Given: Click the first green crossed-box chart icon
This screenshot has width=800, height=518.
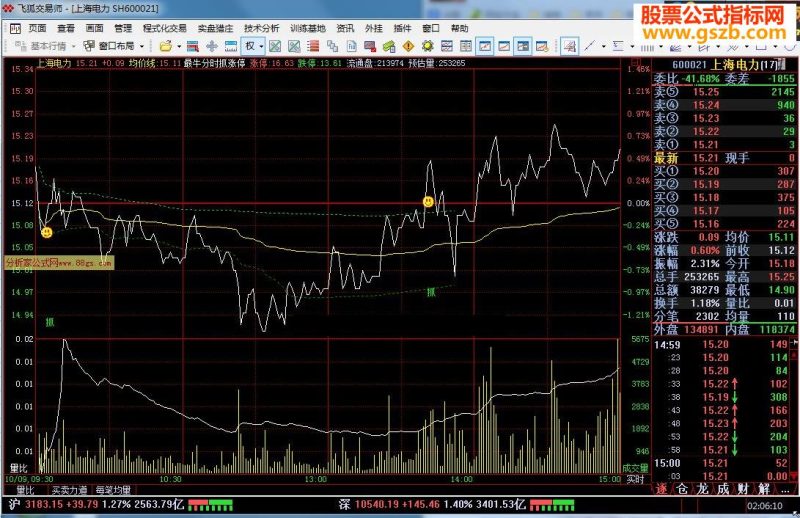Looking at the screenshot, I should pyautogui.click(x=275, y=46).
